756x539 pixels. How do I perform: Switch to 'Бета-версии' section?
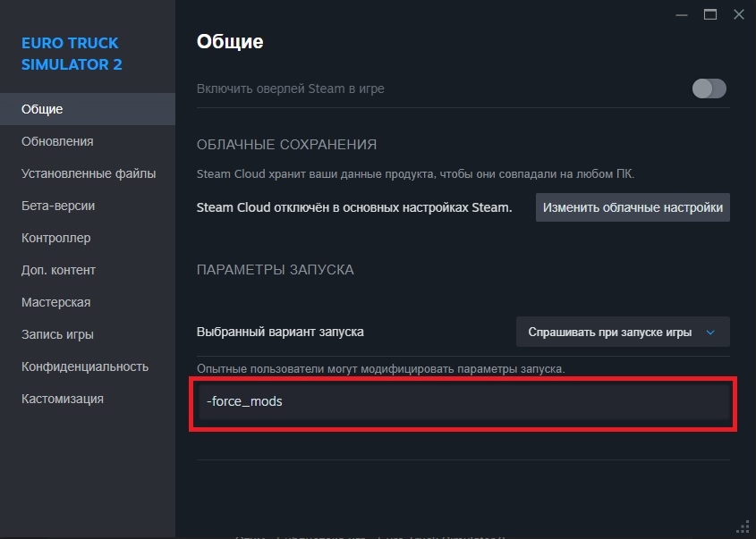[58, 206]
